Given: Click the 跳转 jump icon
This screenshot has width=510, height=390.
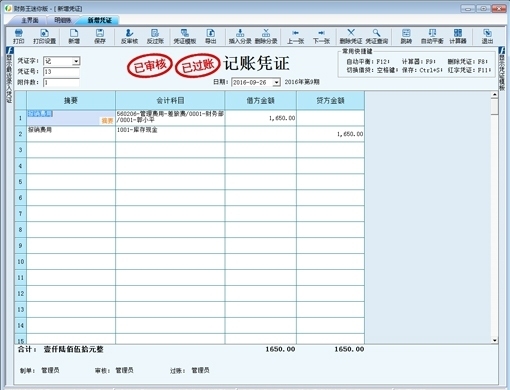Looking at the screenshot, I should 406,36.
